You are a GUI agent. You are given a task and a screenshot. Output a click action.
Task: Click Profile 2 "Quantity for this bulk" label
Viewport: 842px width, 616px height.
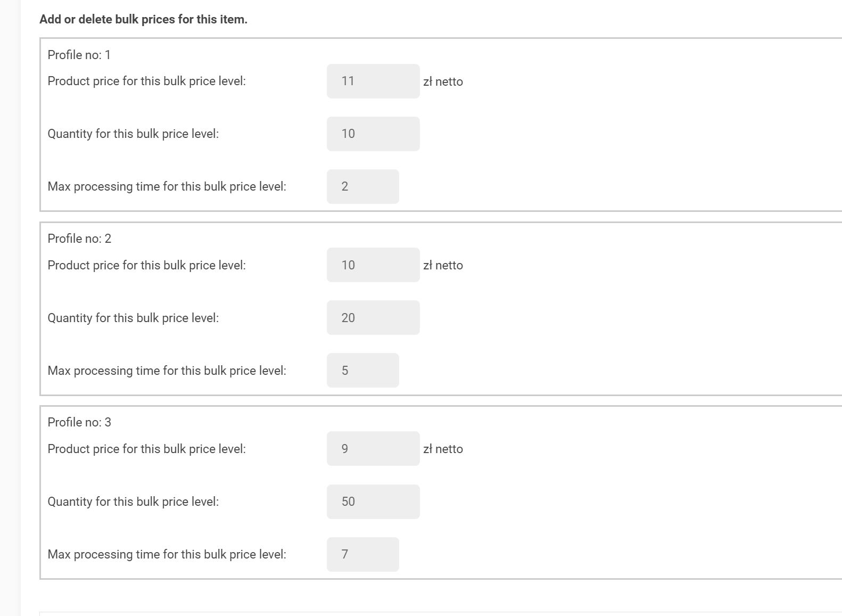pos(133,318)
